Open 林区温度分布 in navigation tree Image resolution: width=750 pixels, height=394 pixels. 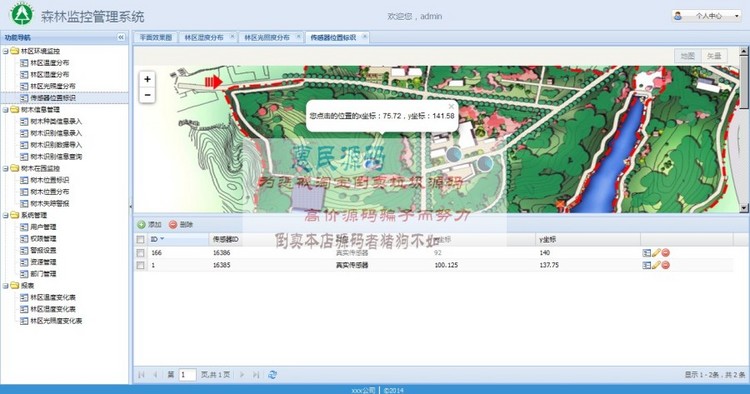(50, 63)
